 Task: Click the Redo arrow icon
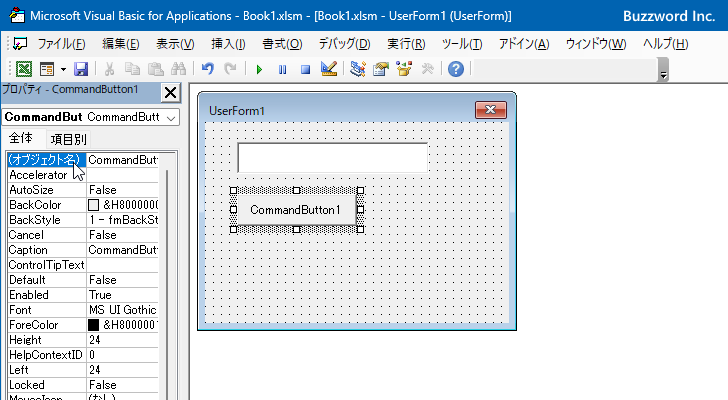click(x=230, y=69)
